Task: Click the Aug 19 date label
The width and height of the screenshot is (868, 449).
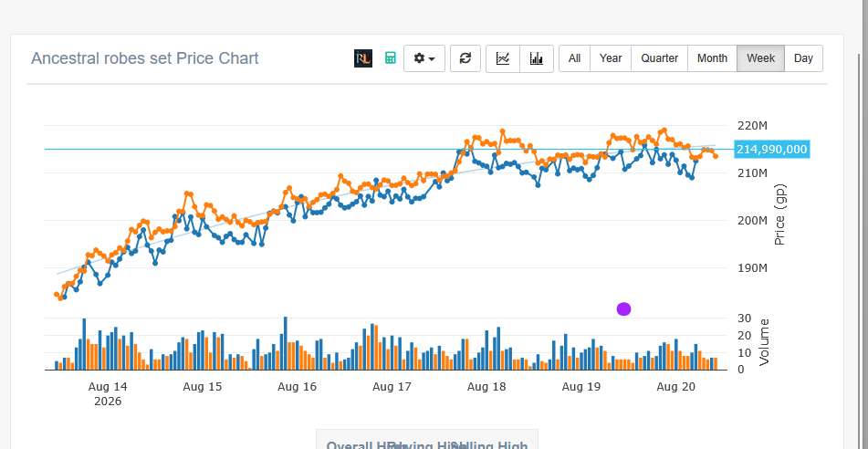Action: point(580,386)
